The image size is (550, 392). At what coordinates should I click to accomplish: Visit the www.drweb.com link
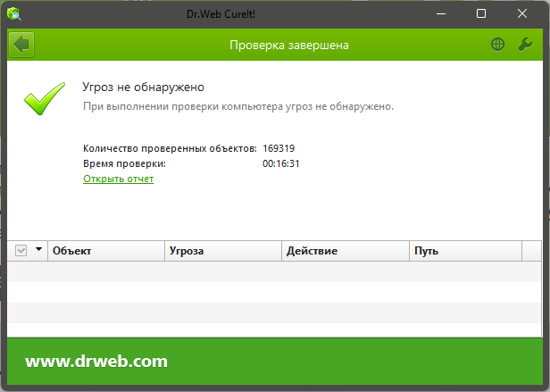point(96,362)
